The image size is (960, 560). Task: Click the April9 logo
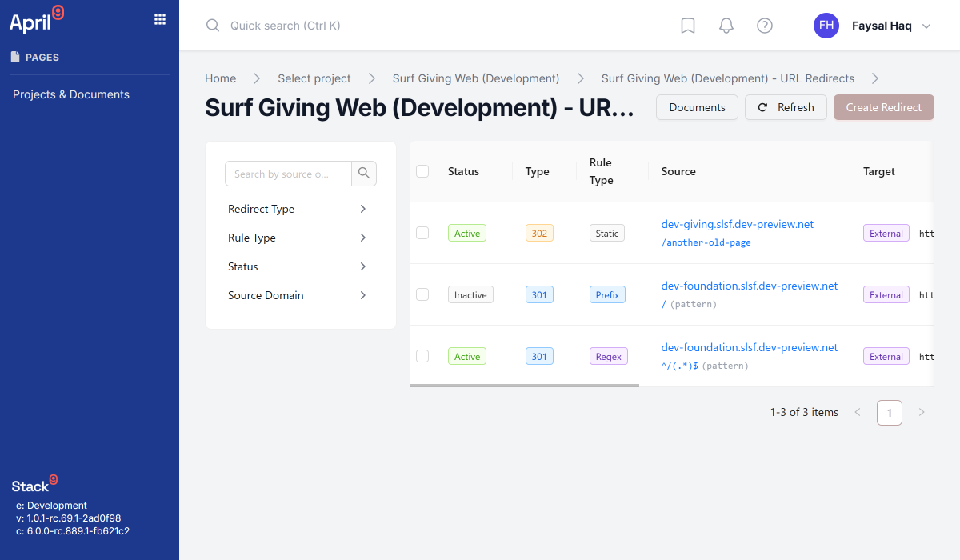(x=36, y=20)
